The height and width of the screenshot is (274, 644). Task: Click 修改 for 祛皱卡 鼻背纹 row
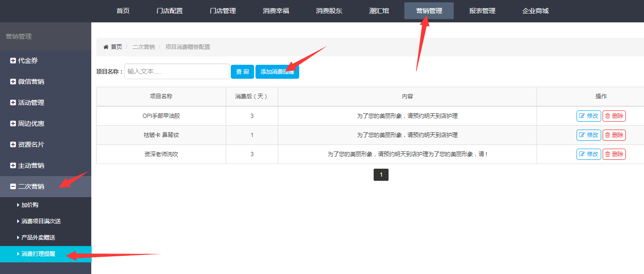click(589, 135)
